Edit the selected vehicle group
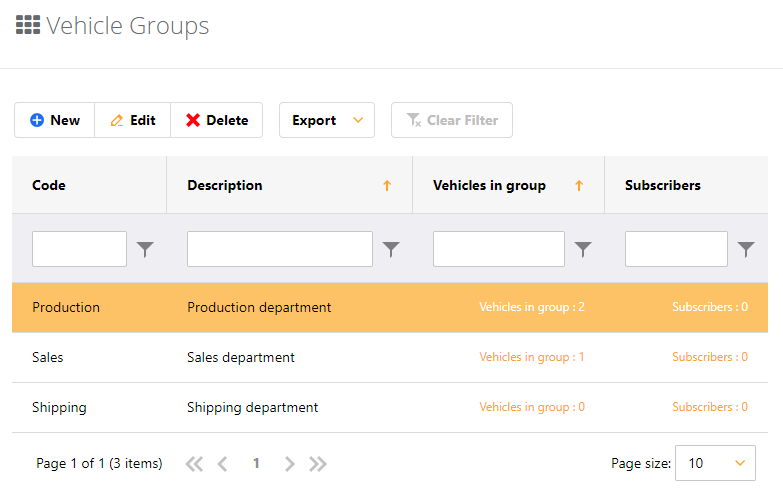The width and height of the screenshot is (783, 503). pyautogui.click(x=133, y=120)
